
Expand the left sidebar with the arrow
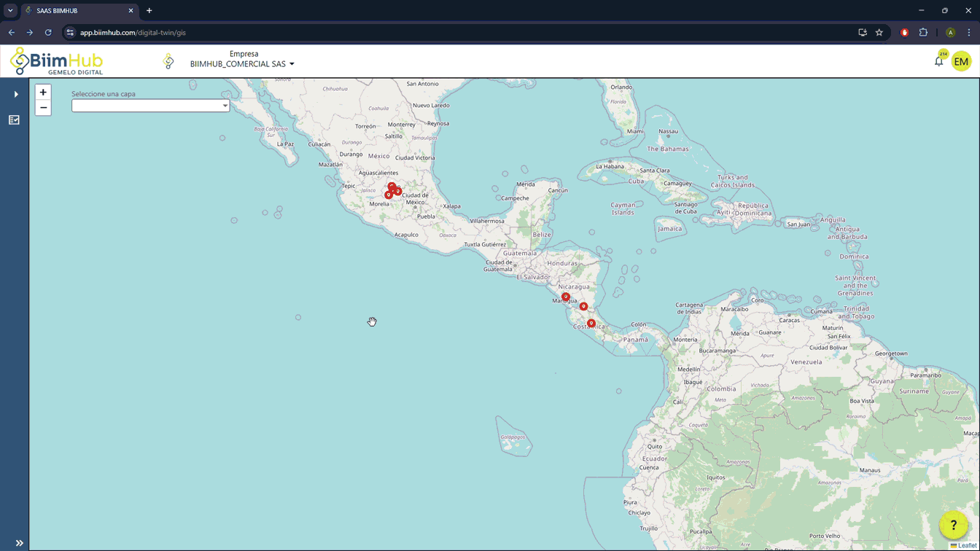(x=16, y=94)
